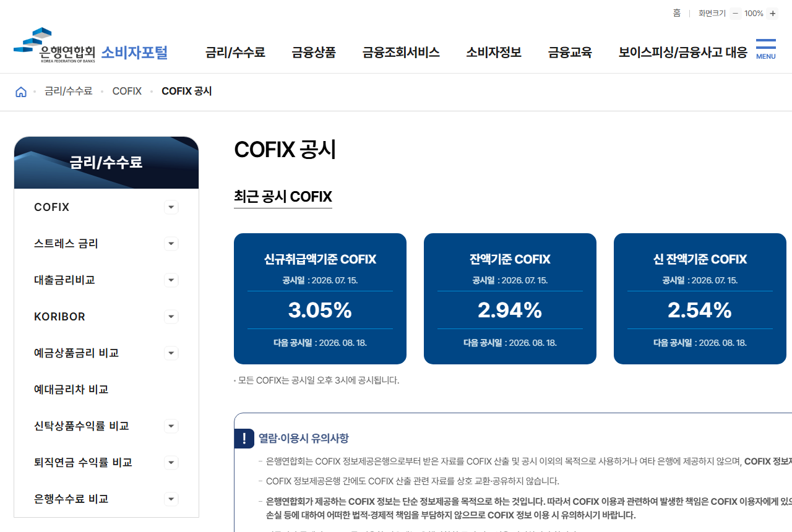Click the 2.54% rate value
This screenshot has width=792, height=532.
pos(700,310)
